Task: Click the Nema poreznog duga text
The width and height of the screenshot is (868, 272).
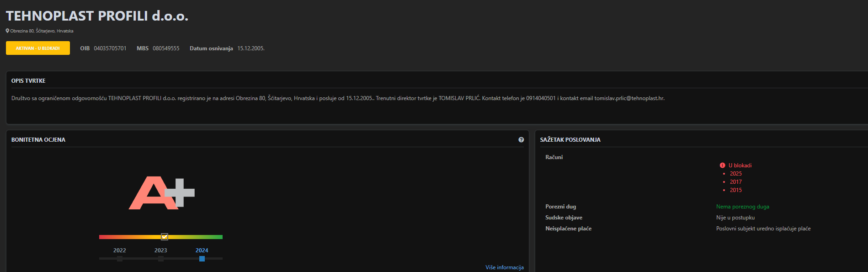Action: [743, 207]
